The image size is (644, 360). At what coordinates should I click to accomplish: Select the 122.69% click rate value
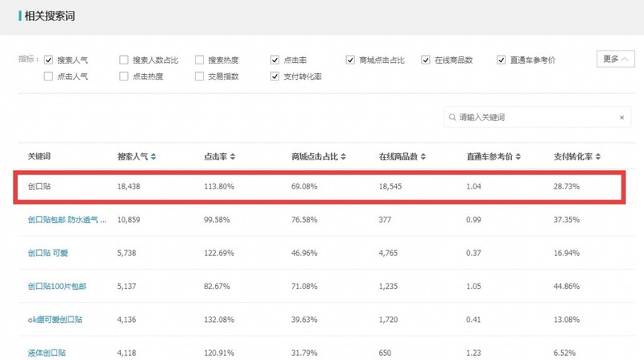tap(219, 253)
